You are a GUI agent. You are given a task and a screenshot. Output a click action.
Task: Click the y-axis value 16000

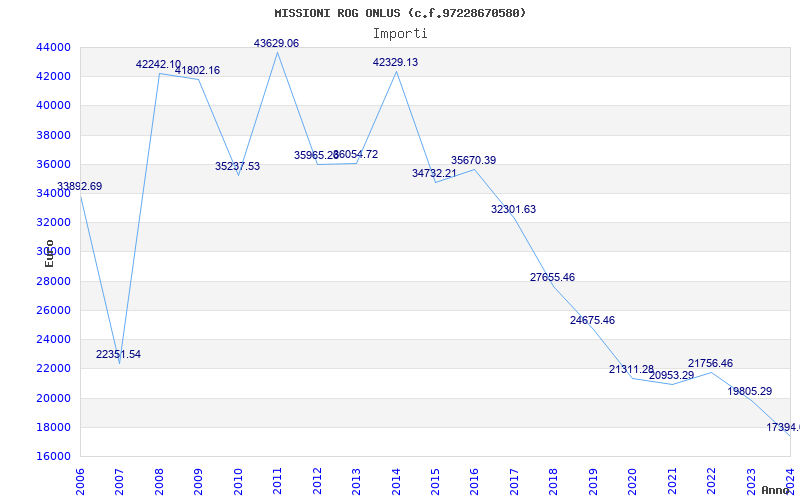tap(53, 456)
